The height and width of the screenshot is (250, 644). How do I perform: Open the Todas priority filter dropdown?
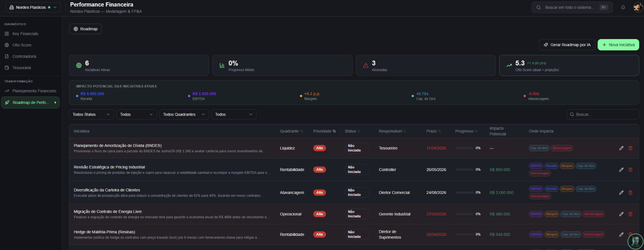click(137, 115)
